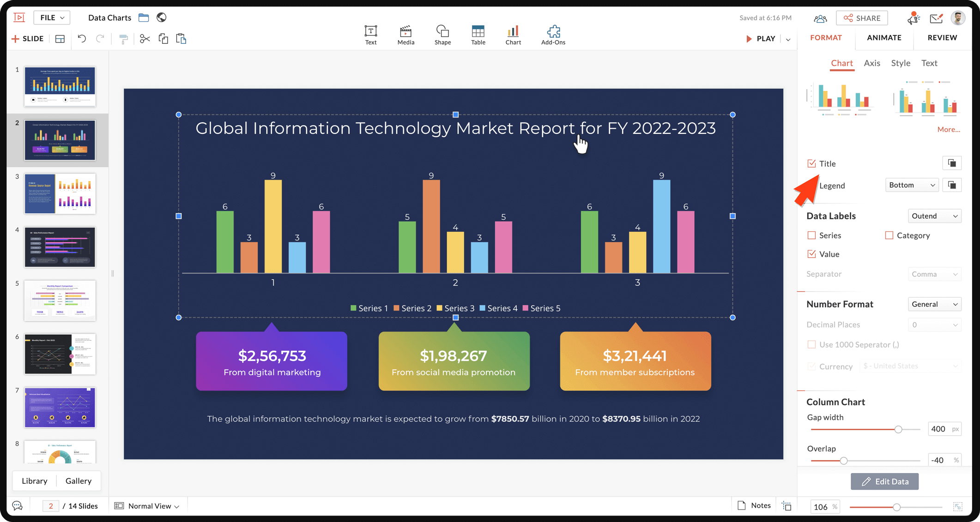Screen dimensions: 980x522
Task: Click the Gap width slider handle
Action: click(x=898, y=429)
